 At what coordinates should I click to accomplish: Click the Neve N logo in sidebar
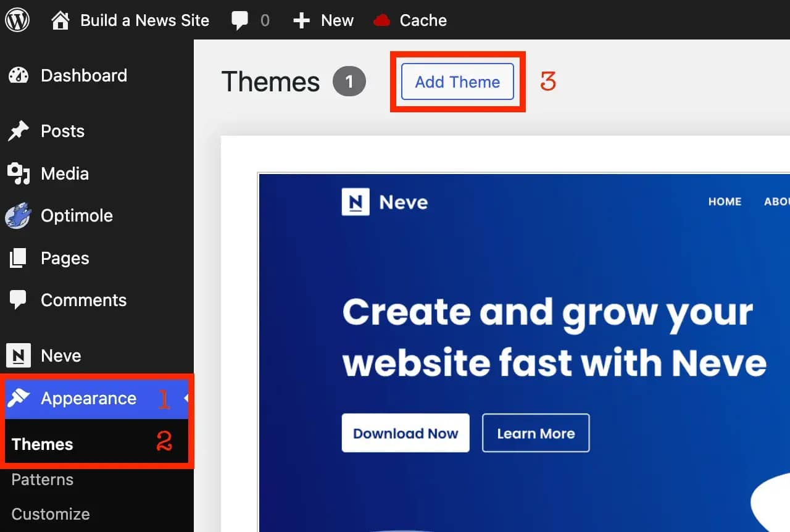19,355
